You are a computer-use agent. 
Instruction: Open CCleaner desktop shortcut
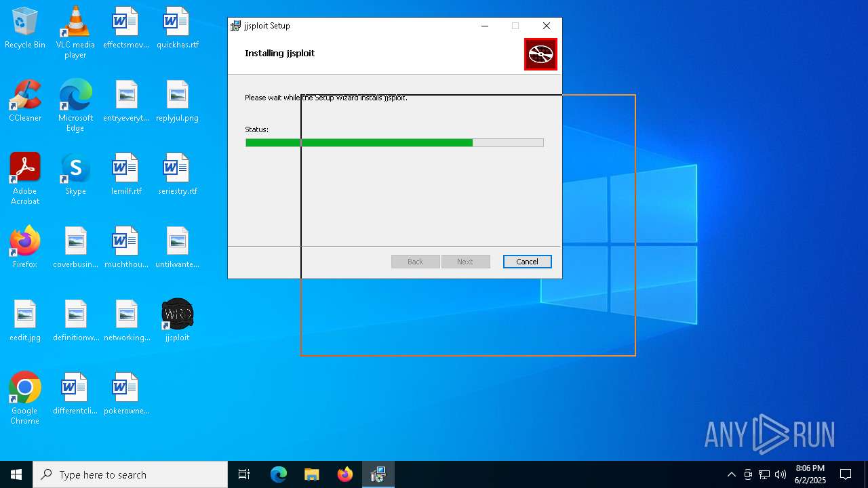(25, 101)
